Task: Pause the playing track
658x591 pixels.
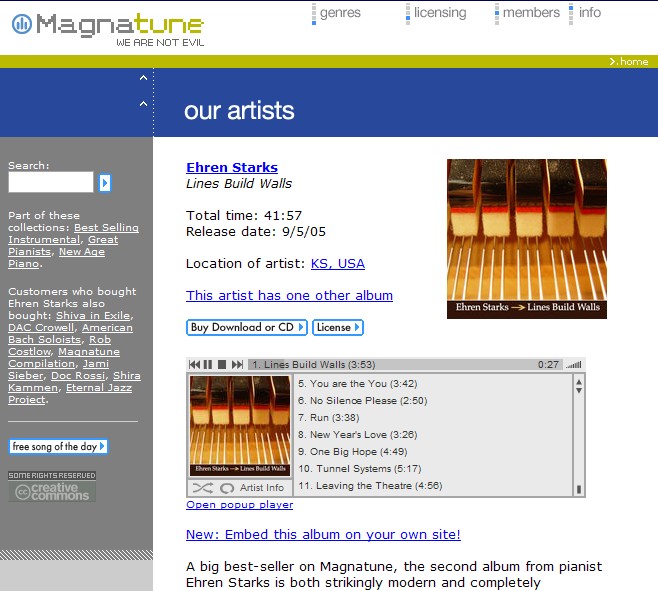Action: (x=208, y=364)
